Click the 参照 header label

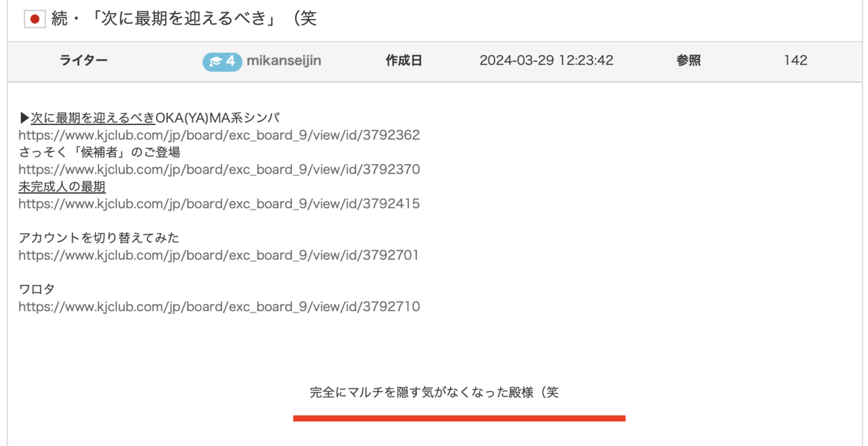(x=688, y=61)
